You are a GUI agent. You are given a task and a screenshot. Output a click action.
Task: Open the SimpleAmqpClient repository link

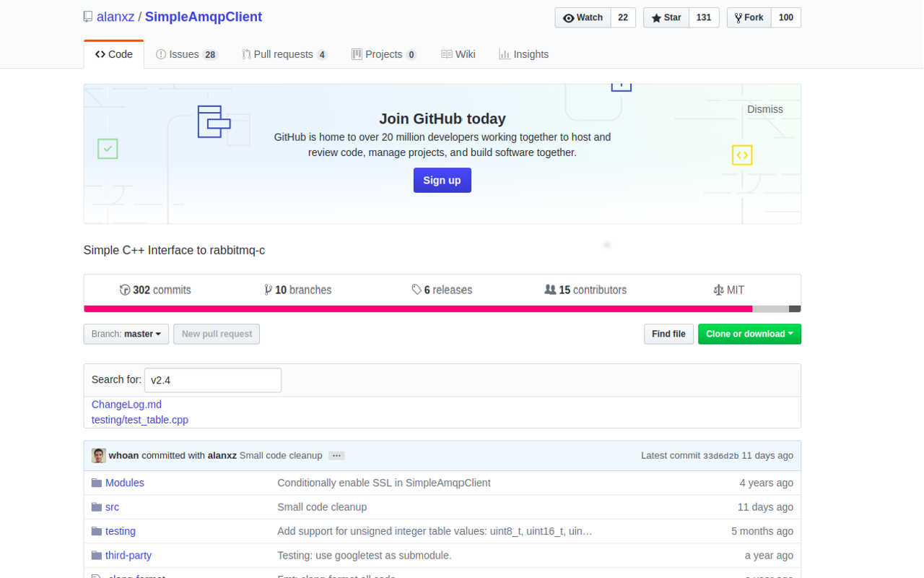[204, 17]
